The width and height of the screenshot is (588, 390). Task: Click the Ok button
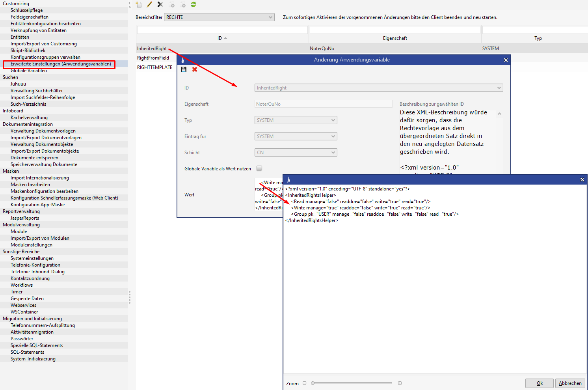pos(539,383)
